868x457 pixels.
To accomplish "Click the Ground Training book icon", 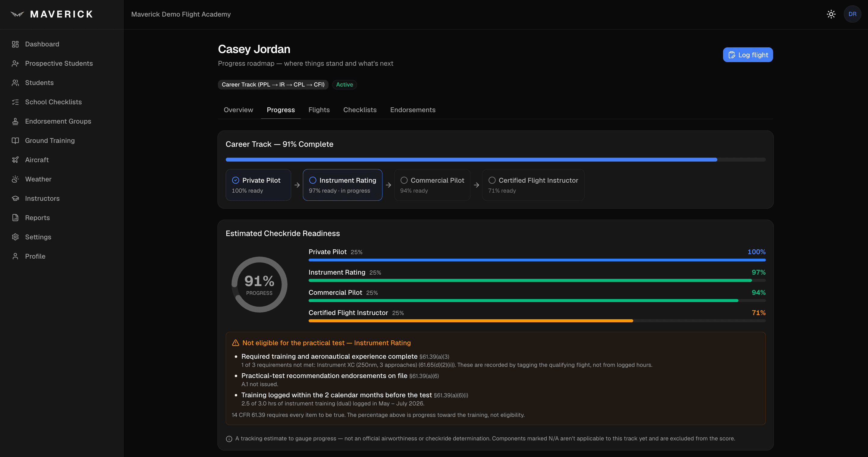I will coord(15,140).
